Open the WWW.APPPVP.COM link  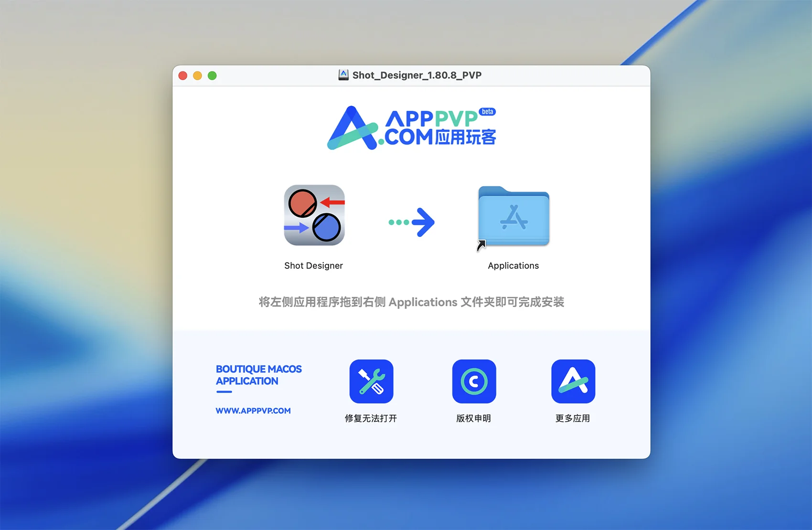click(253, 411)
